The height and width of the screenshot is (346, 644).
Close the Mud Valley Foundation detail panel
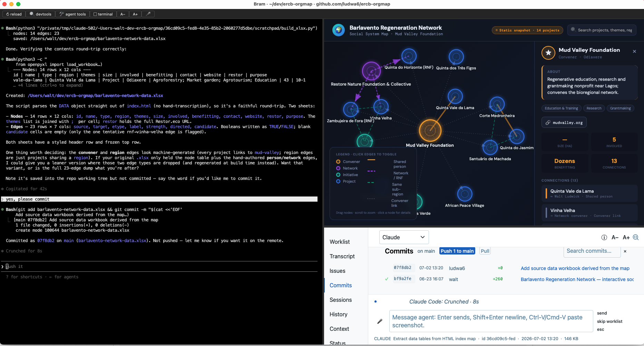(634, 51)
